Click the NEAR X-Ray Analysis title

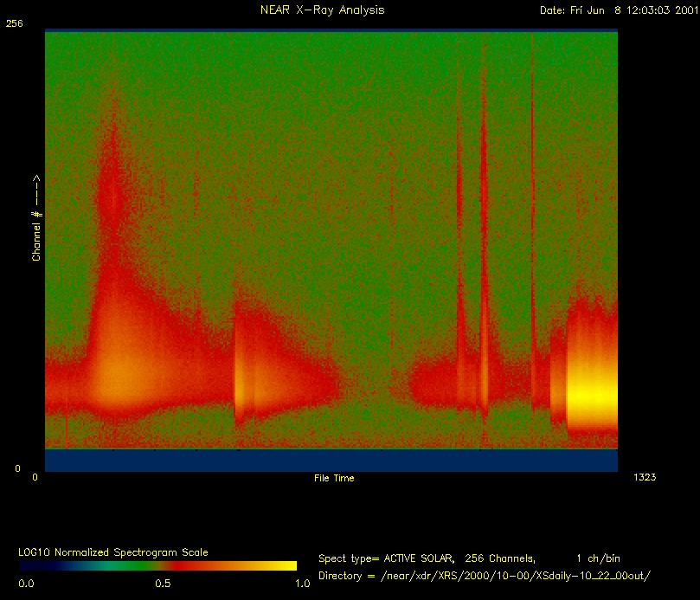[322, 10]
